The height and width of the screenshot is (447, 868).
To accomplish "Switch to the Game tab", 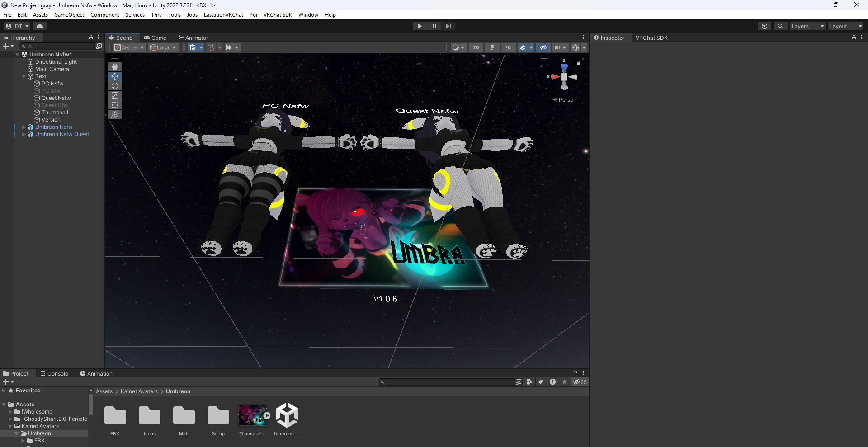I will pos(155,38).
